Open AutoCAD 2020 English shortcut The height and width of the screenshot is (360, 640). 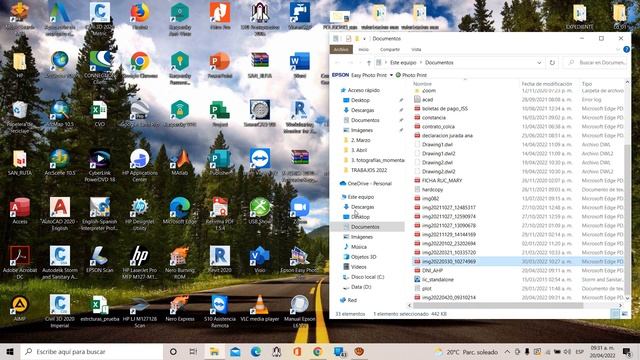[60, 213]
